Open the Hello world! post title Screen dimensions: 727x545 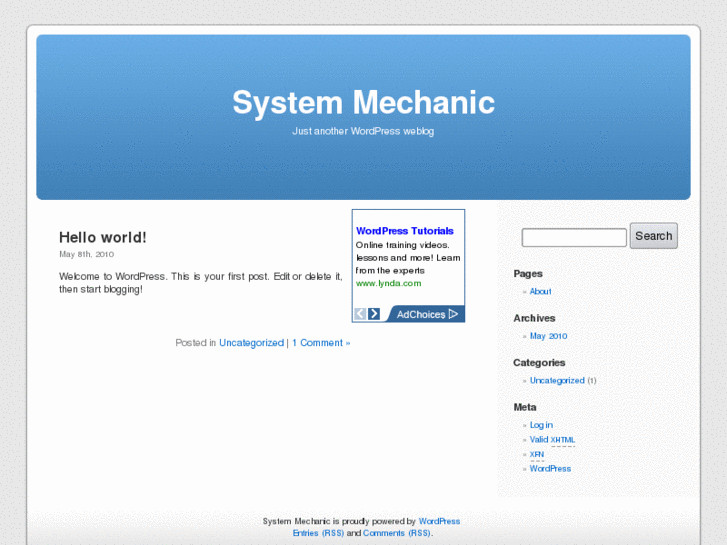pos(102,237)
